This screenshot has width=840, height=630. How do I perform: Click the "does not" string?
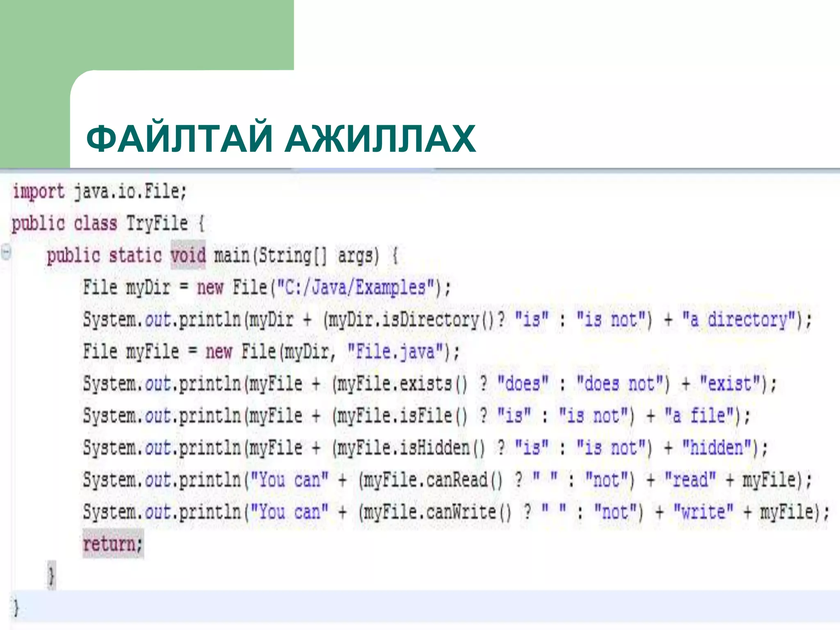(x=620, y=384)
